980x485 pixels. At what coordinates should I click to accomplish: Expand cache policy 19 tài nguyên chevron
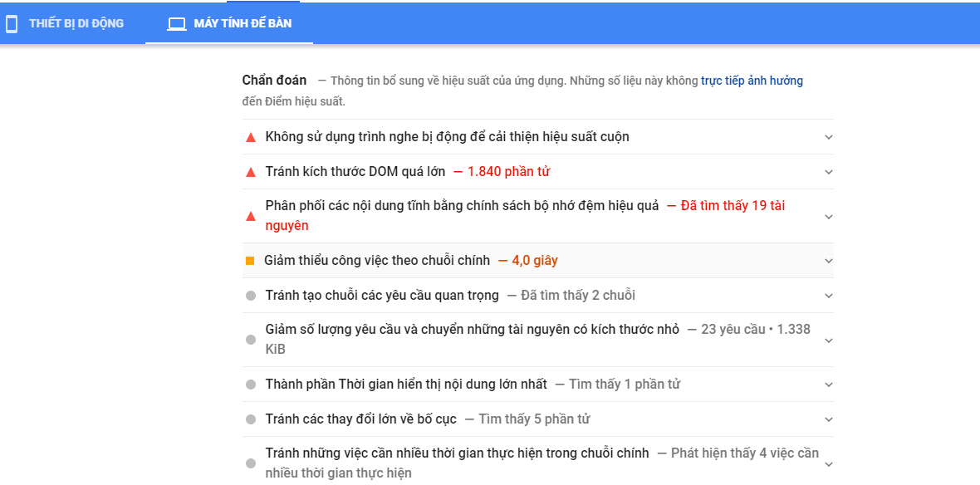click(x=829, y=216)
